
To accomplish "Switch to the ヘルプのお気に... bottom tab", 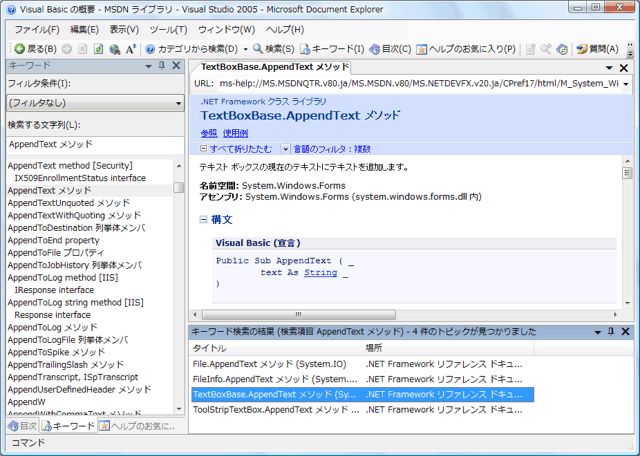I will coord(137,426).
